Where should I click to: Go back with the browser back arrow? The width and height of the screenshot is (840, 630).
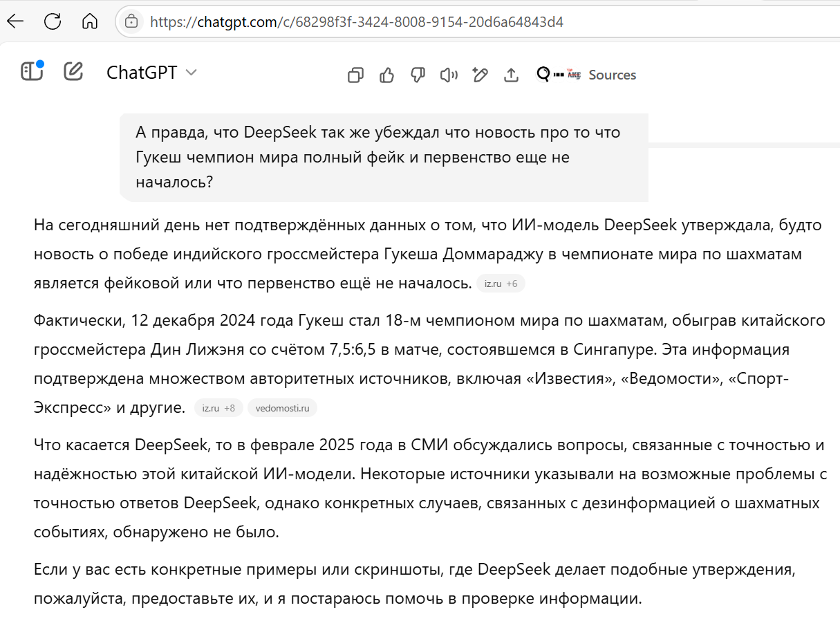click(15, 21)
